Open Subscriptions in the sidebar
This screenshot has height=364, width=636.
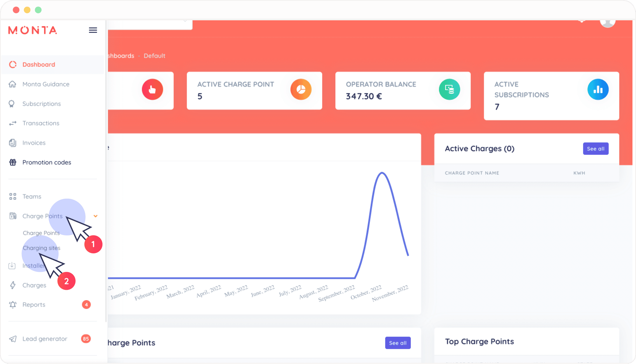(42, 104)
